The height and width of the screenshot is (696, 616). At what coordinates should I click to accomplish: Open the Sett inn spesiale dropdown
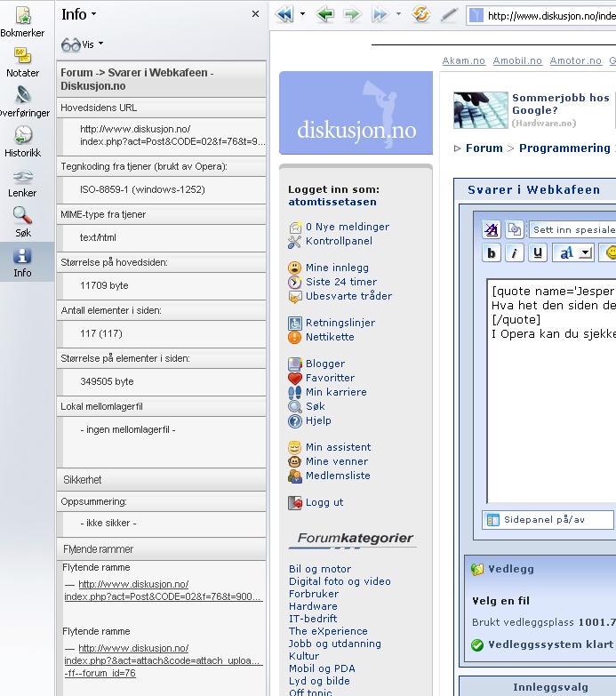[x=572, y=229]
